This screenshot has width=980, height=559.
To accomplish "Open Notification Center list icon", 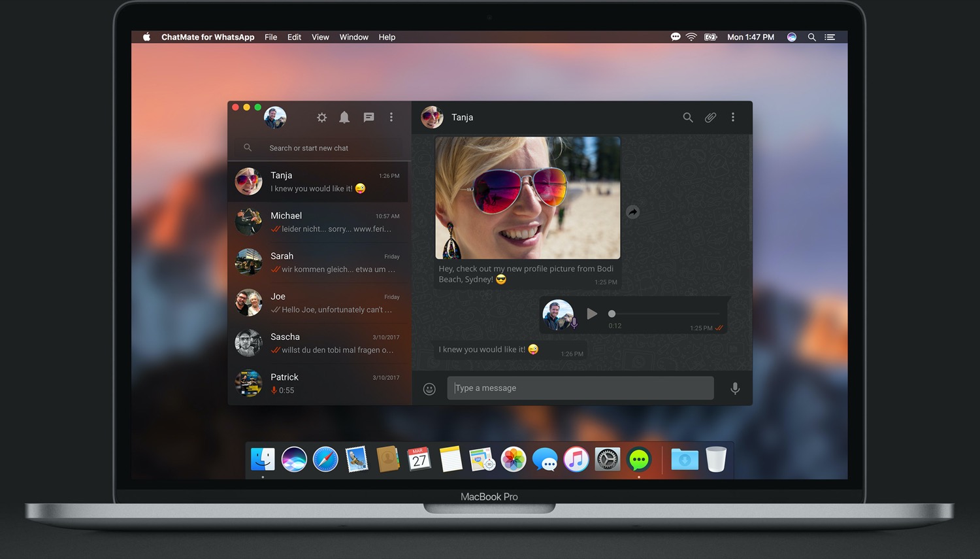I will pyautogui.click(x=830, y=37).
